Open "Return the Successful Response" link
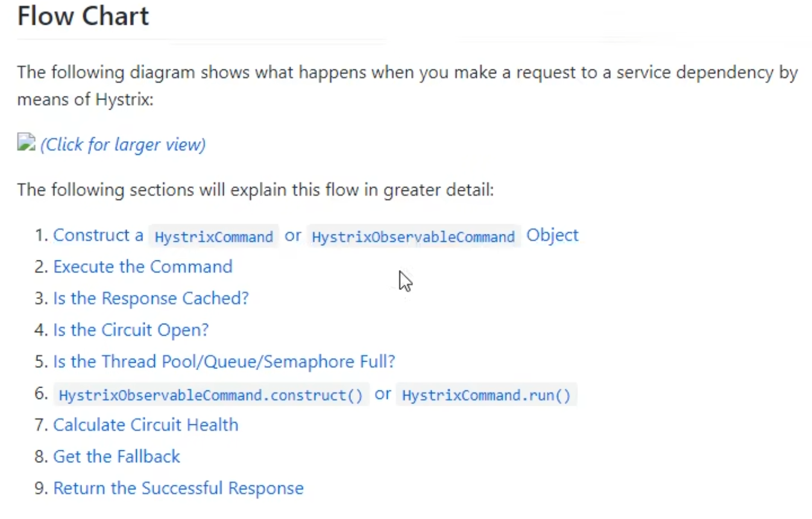Screen dimensions: 812x519 click(178, 488)
